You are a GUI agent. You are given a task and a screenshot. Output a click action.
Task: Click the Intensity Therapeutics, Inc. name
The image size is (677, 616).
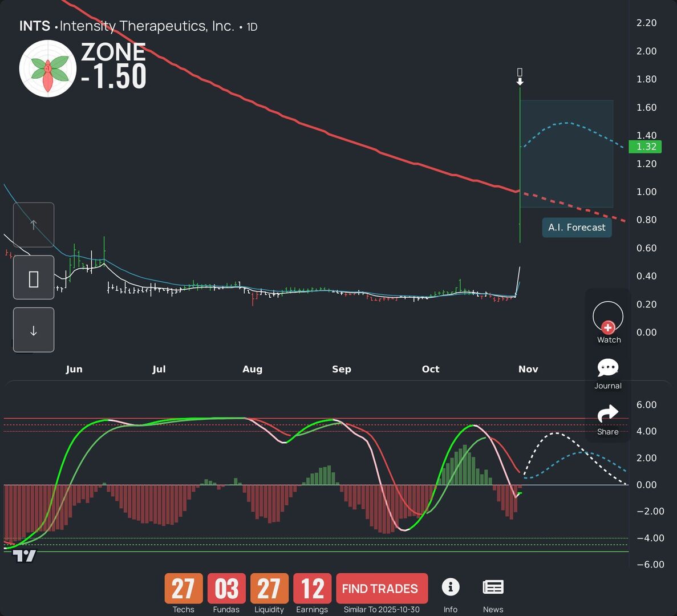147,26
